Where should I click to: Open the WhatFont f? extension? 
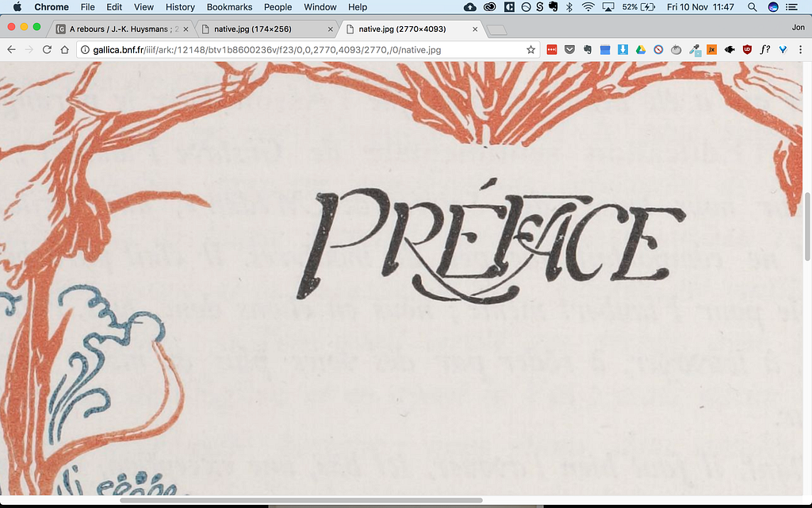[x=765, y=50]
